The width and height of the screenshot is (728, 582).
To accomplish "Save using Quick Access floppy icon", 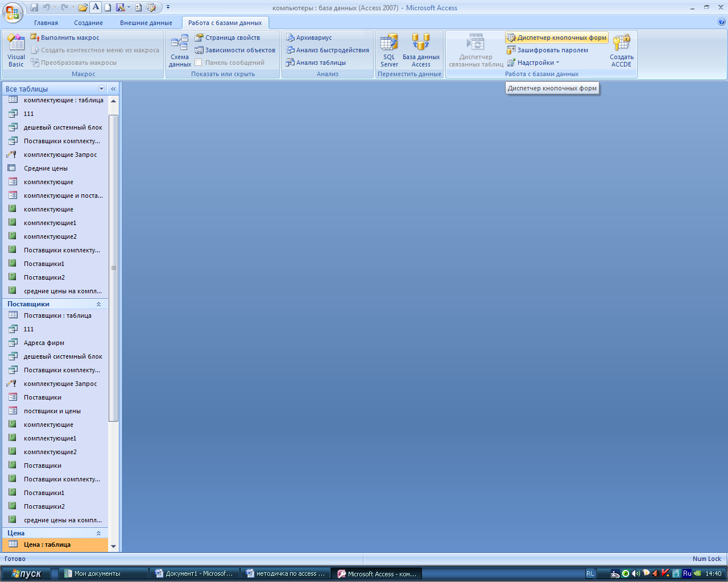I will (x=34, y=7).
